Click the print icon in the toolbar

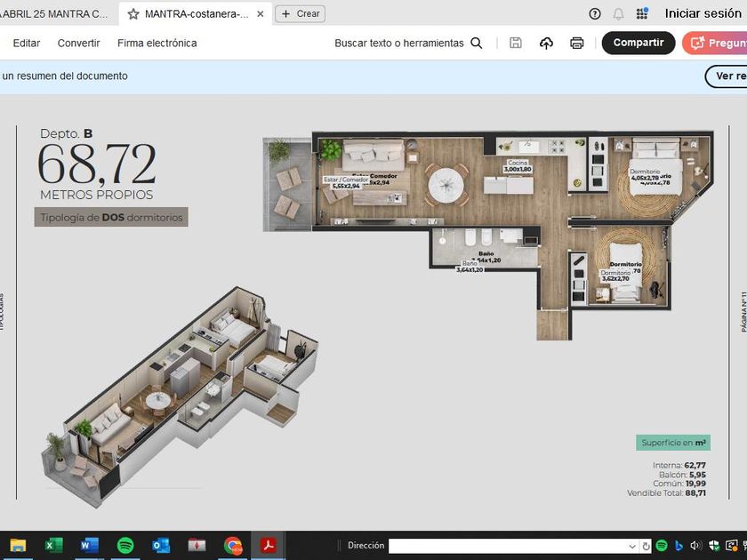tap(576, 43)
